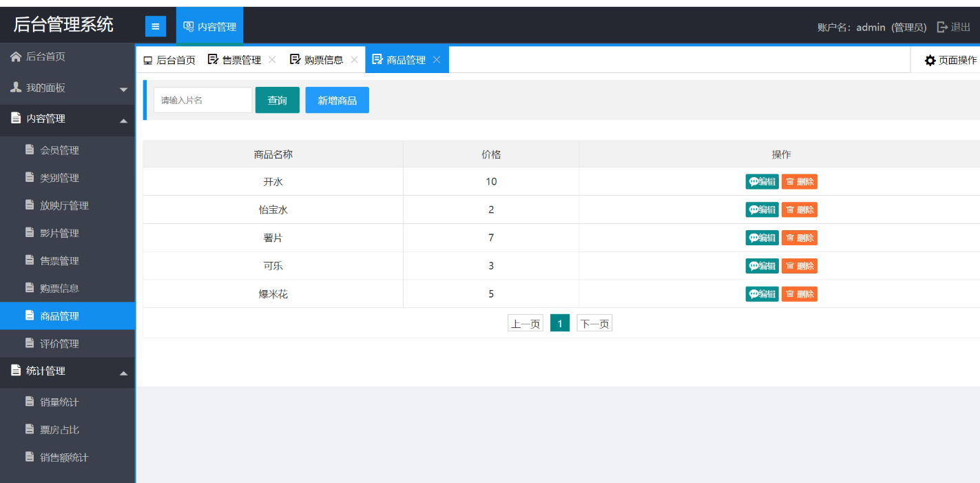Viewport: 980px width, 483px height.
Task: Open the 内容管理 top navigation item
Action: click(x=209, y=26)
